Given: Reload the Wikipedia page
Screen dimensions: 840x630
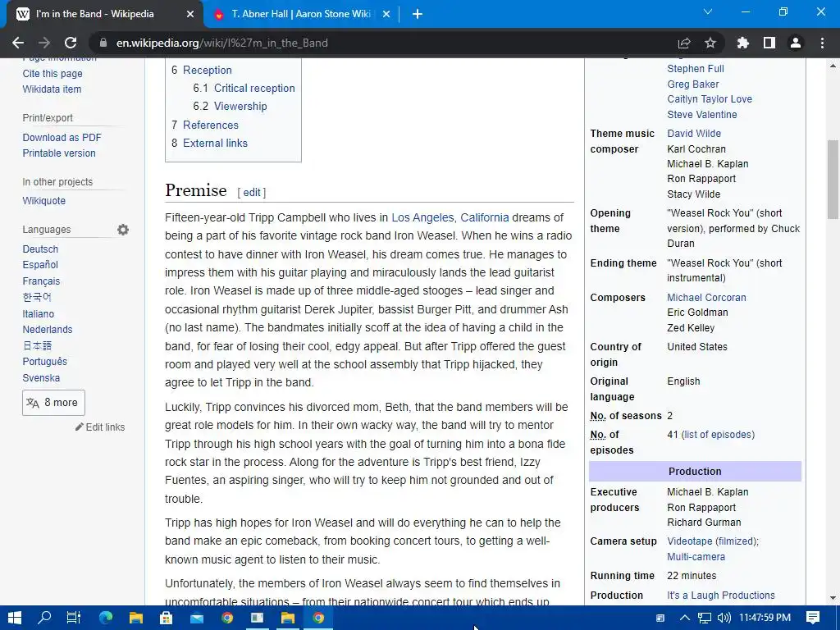Looking at the screenshot, I should point(71,43).
